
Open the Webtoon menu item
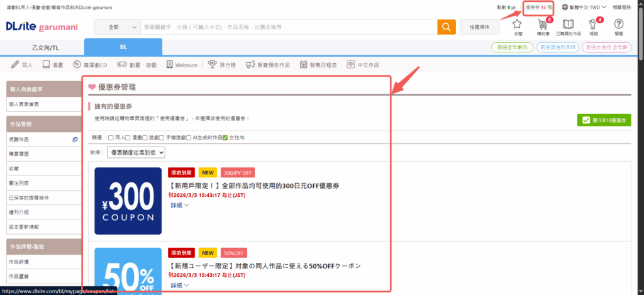point(182,65)
